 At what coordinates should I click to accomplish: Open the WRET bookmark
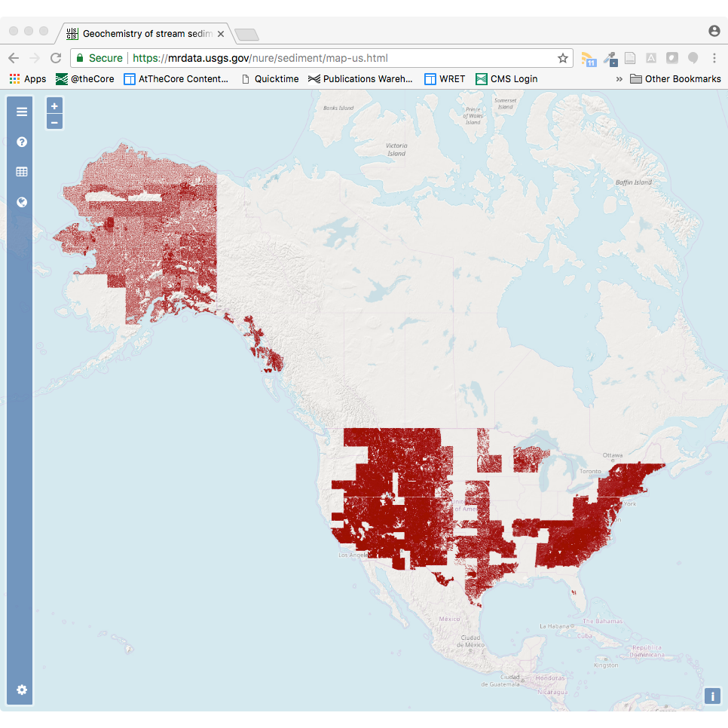[444, 78]
